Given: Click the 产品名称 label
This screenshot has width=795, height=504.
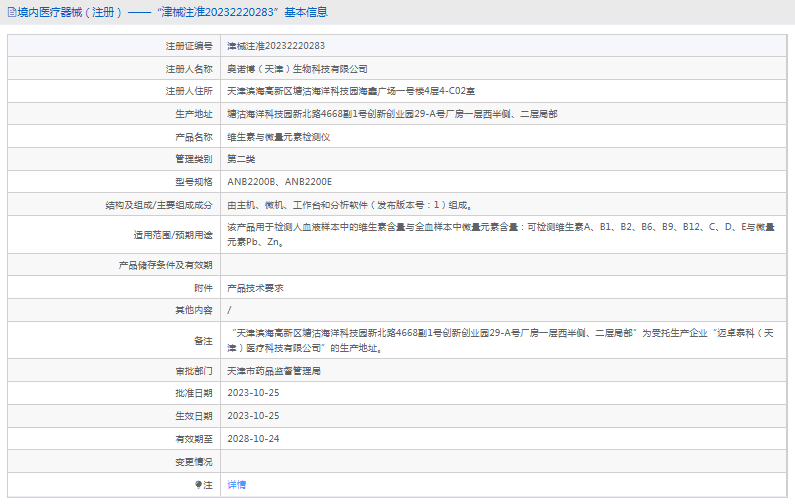Looking at the screenshot, I should pyautogui.click(x=194, y=137).
